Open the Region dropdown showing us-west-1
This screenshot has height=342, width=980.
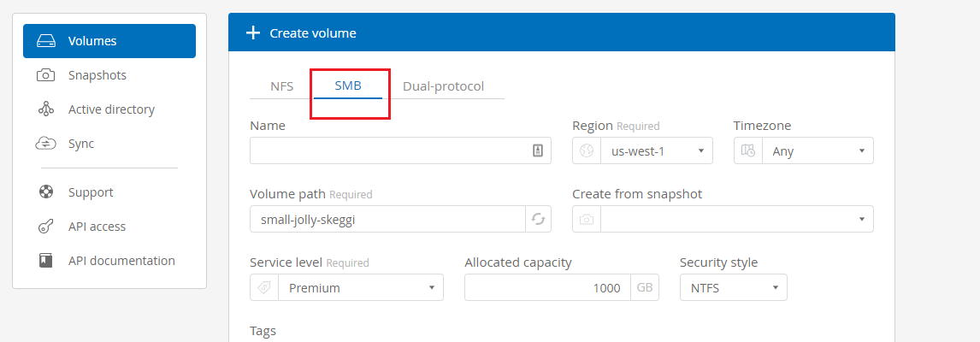point(656,150)
